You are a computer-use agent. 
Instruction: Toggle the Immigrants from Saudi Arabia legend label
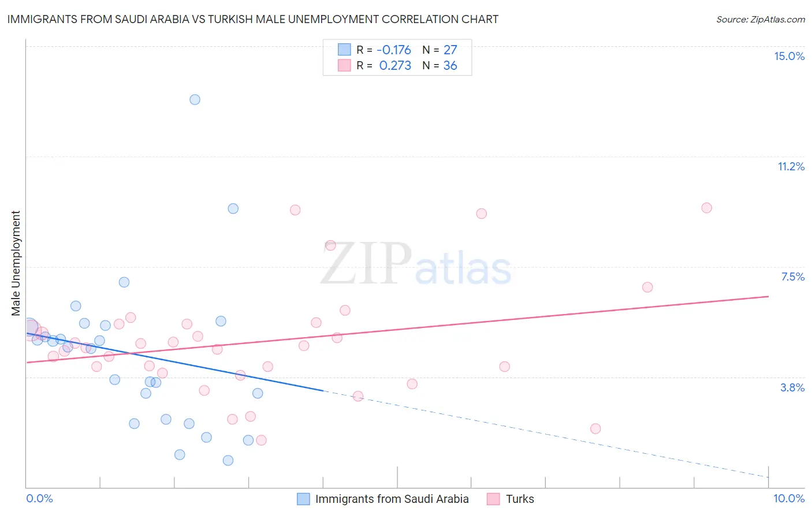[392, 499]
